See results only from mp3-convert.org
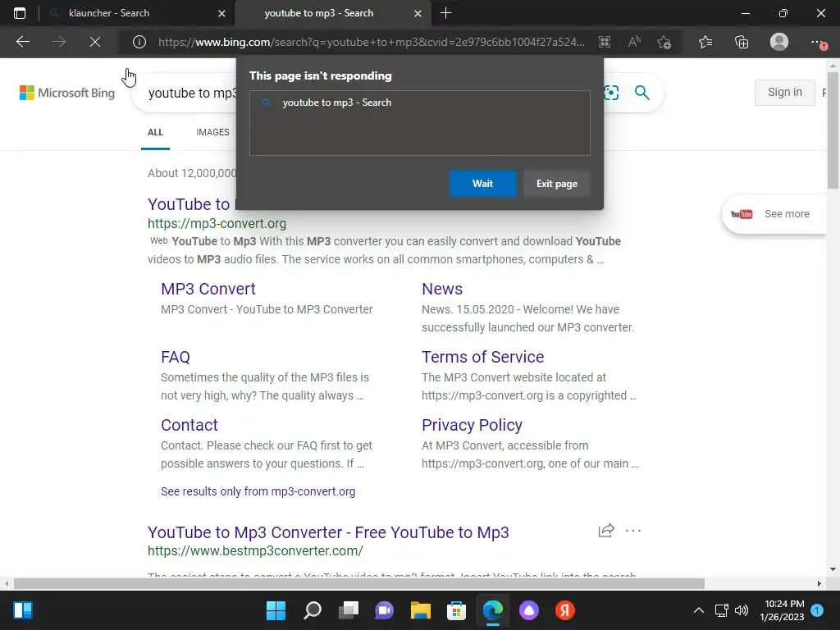This screenshot has width=840, height=630. pos(258,491)
